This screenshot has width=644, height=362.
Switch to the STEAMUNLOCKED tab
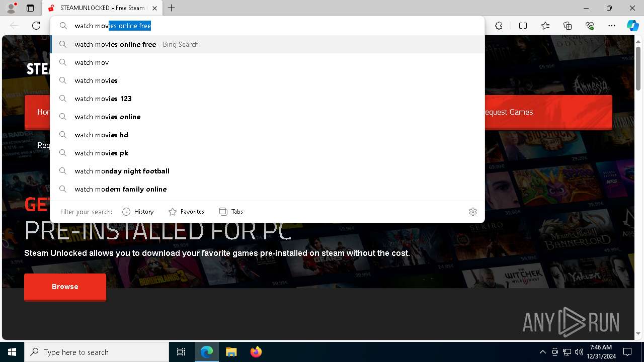point(102,8)
